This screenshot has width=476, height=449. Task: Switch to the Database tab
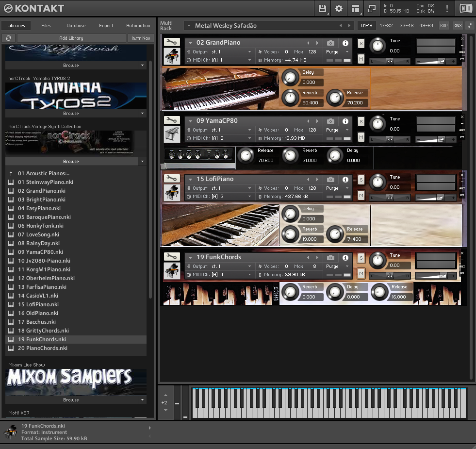pos(76,26)
